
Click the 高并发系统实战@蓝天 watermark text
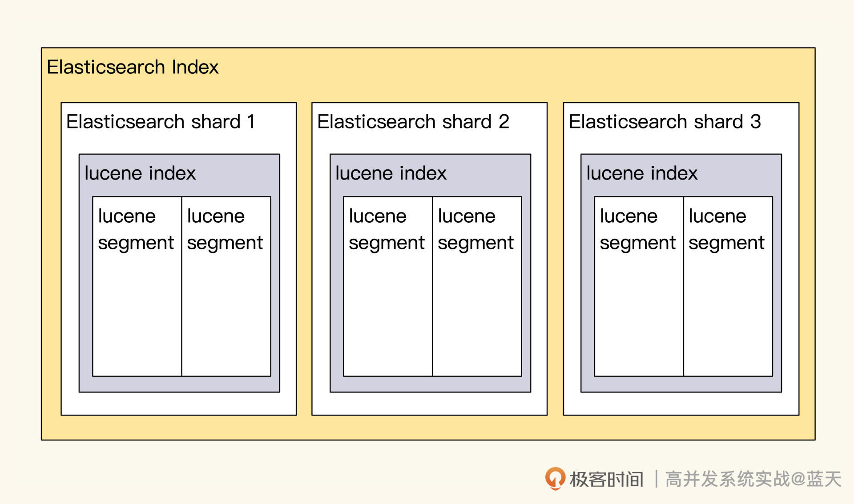[753, 479]
